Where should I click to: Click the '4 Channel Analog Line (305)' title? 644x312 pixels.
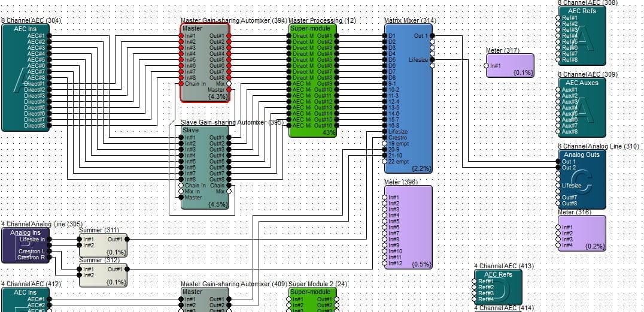coord(41,224)
